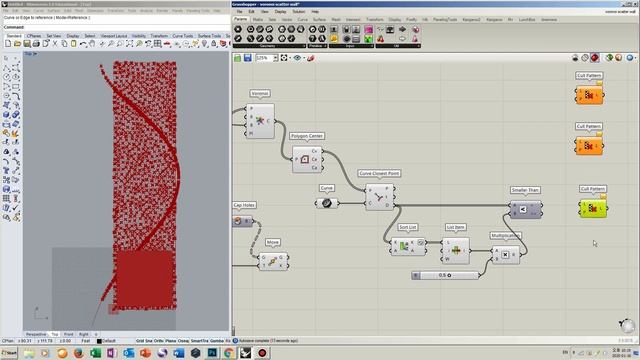640x360 pixels.
Task: Select the Curve Tools tab in Rhino
Action: [x=182, y=36]
